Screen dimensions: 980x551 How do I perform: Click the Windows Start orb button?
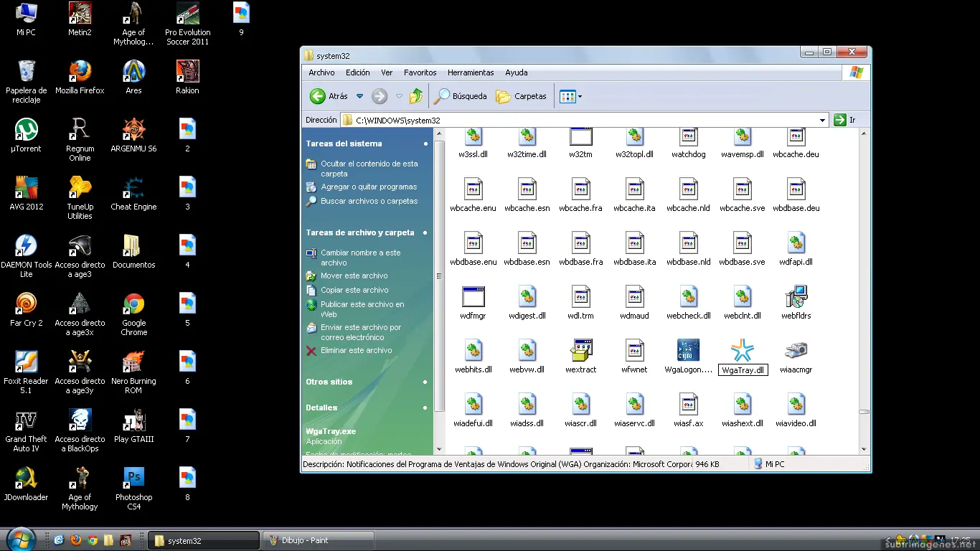(19, 540)
